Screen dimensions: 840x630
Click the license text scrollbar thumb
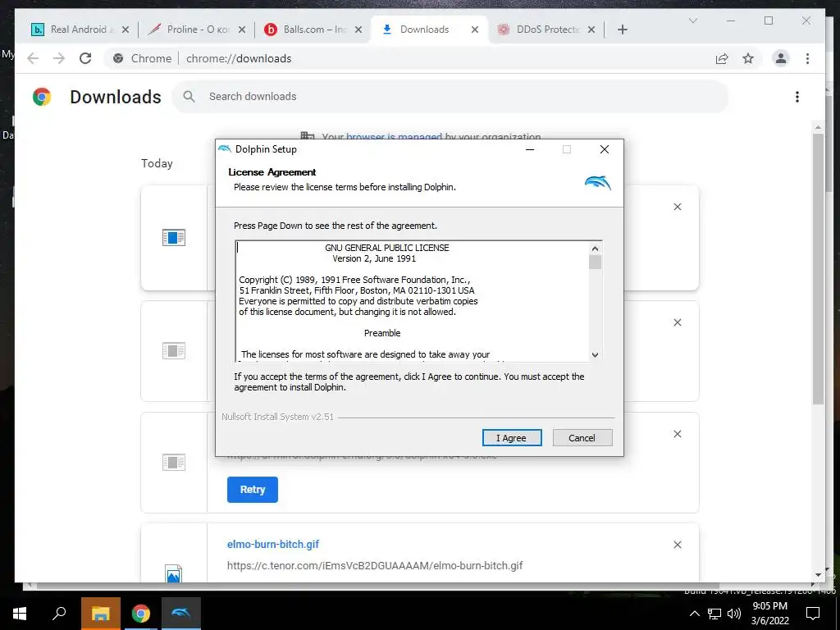coord(595,262)
